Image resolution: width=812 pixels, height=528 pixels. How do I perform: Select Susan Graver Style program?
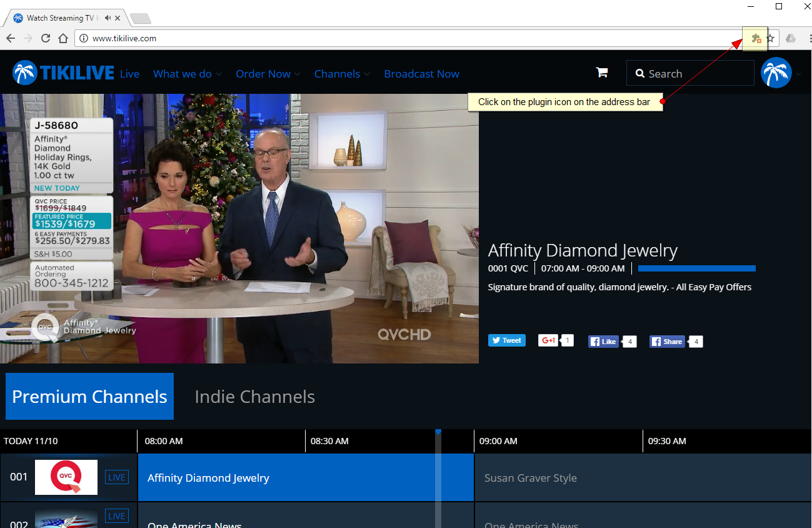pyautogui.click(x=643, y=478)
